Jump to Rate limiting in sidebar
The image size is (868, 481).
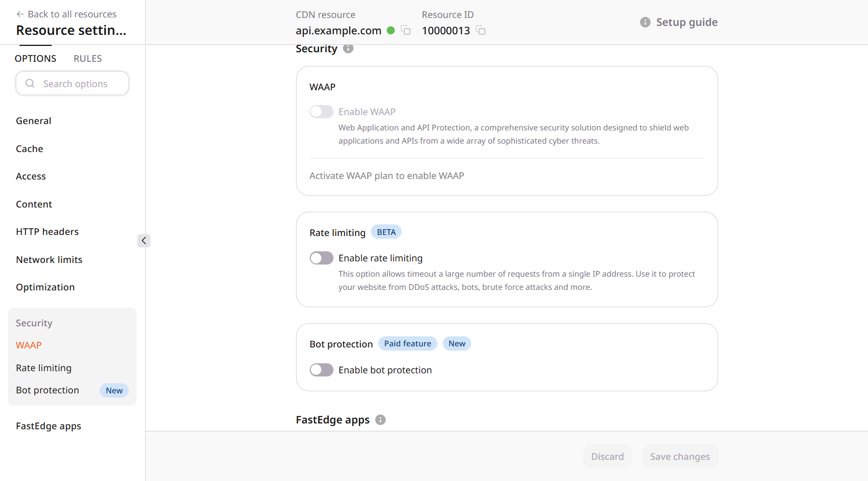44,368
